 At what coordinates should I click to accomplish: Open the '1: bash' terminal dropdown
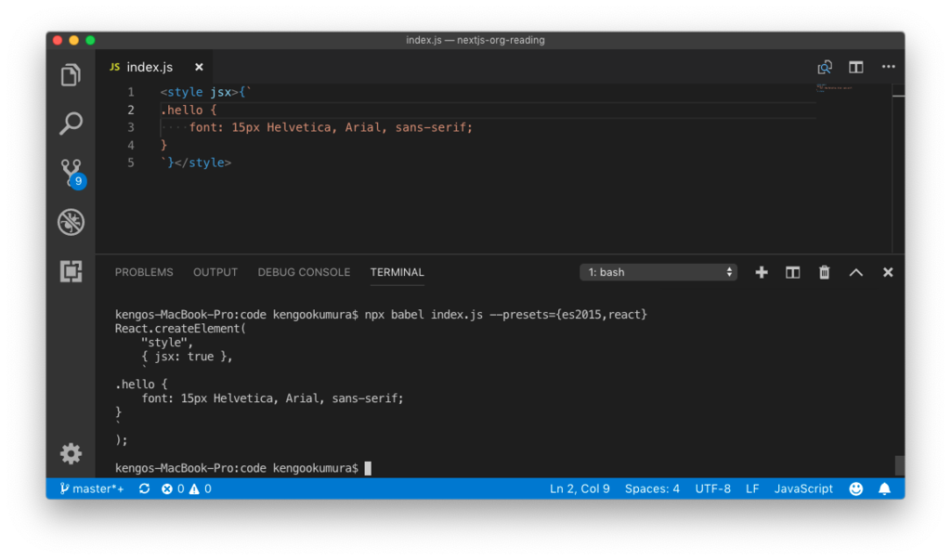[658, 272]
